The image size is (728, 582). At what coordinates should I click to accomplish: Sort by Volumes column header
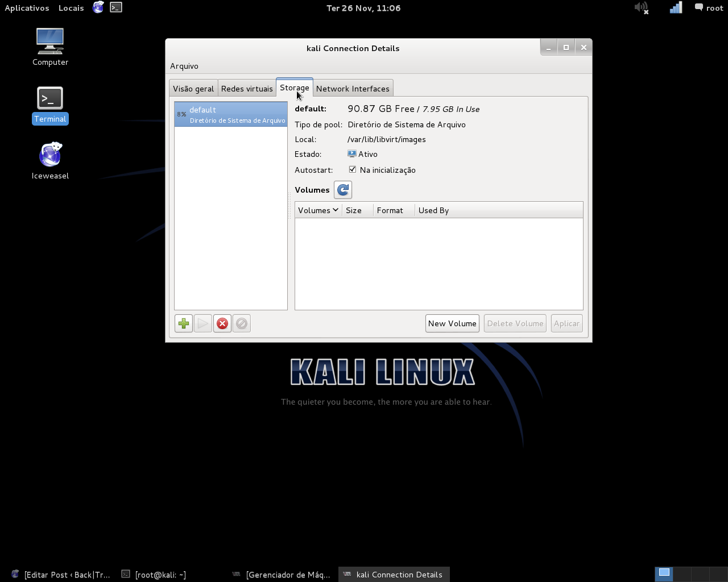318,210
